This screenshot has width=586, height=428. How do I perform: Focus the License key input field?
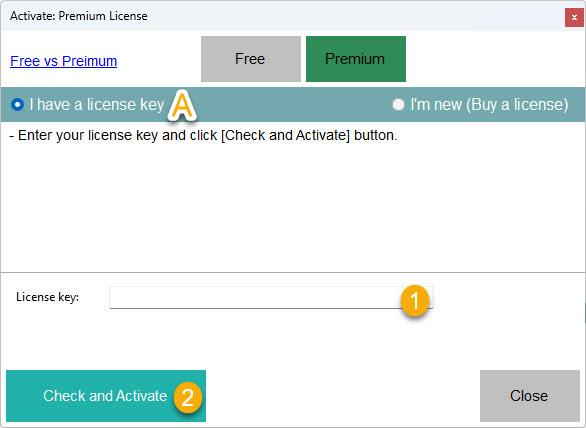(271, 298)
